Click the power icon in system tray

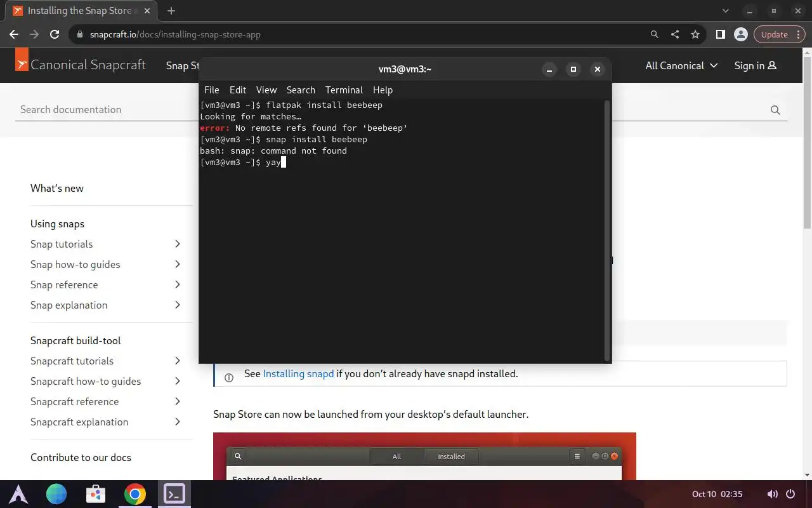(x=790, y=494)
